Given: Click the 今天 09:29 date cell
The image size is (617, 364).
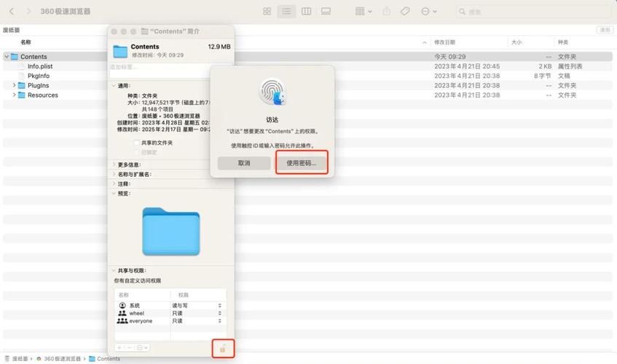Looking at the screenshot, I should point(449,57).
